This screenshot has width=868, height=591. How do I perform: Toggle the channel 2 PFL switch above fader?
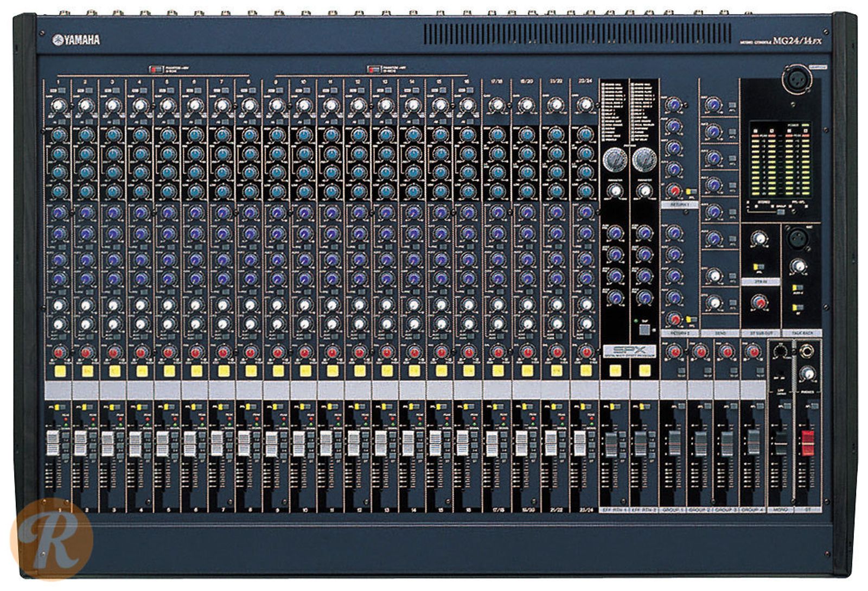coord(87,406)
